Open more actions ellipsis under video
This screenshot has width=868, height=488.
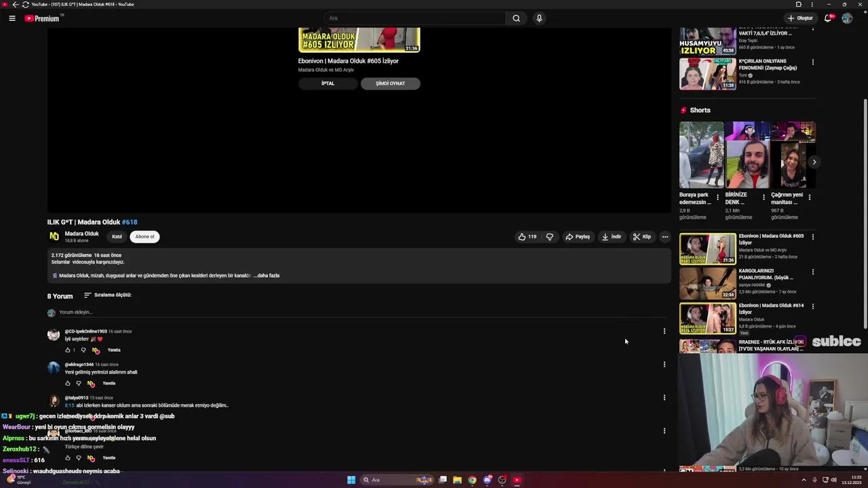[x=665, y=237]
